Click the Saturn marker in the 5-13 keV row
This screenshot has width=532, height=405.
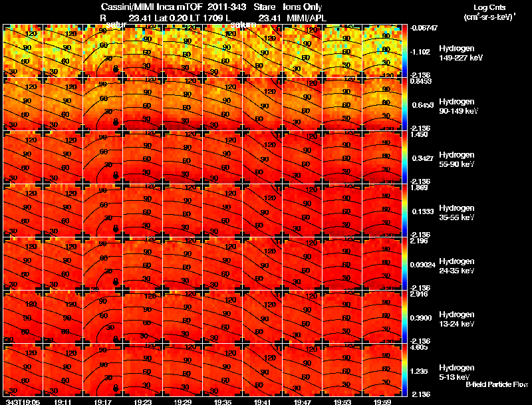[116, 388]
